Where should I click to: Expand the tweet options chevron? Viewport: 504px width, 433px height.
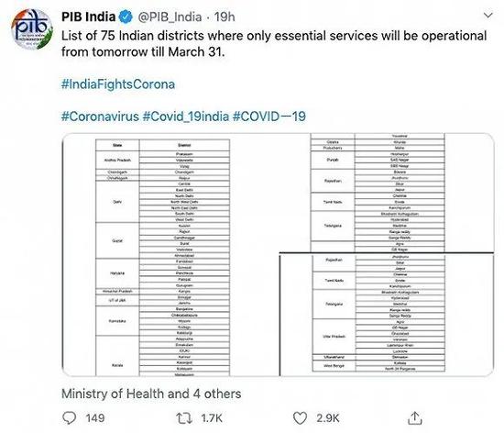tap(488, 16)
